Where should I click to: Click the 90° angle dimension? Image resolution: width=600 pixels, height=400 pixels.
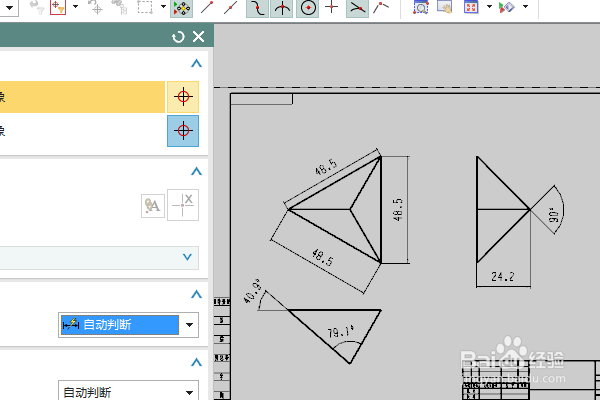(x=554, y=215)
